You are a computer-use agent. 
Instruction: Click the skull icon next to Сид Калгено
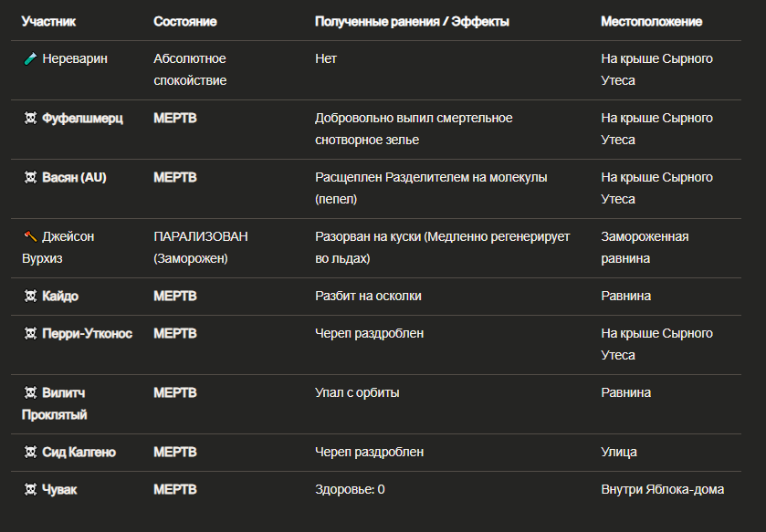pyautogui.click(x=30, y=453)
